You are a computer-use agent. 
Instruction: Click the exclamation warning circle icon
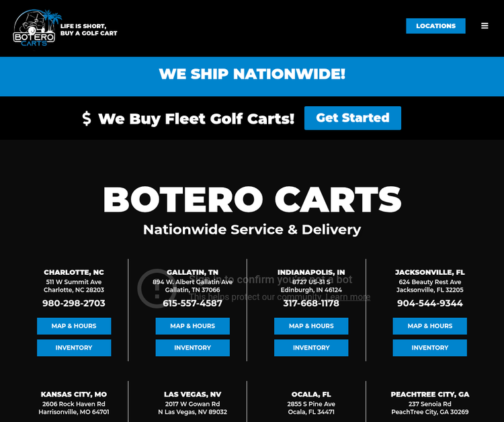157,288
